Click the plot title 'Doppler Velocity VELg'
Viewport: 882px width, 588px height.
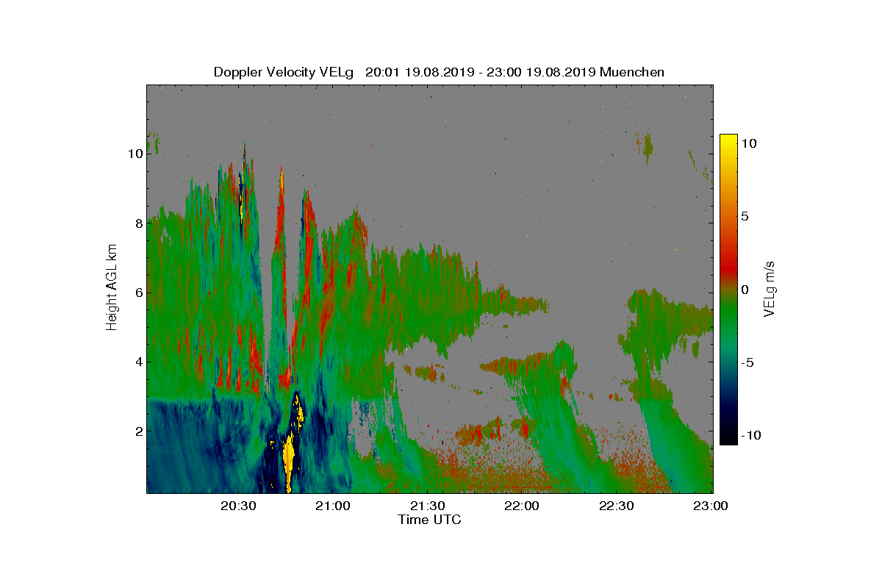(284, 72)
